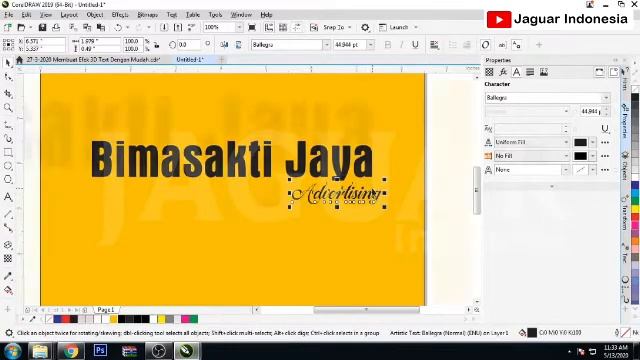Open the Bitmaps menu
This screenshot has width=640, height=360.
coord(147,15)
